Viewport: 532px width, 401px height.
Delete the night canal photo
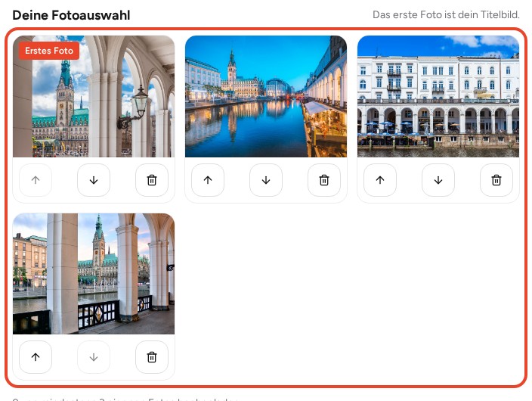tap(324, 180)
